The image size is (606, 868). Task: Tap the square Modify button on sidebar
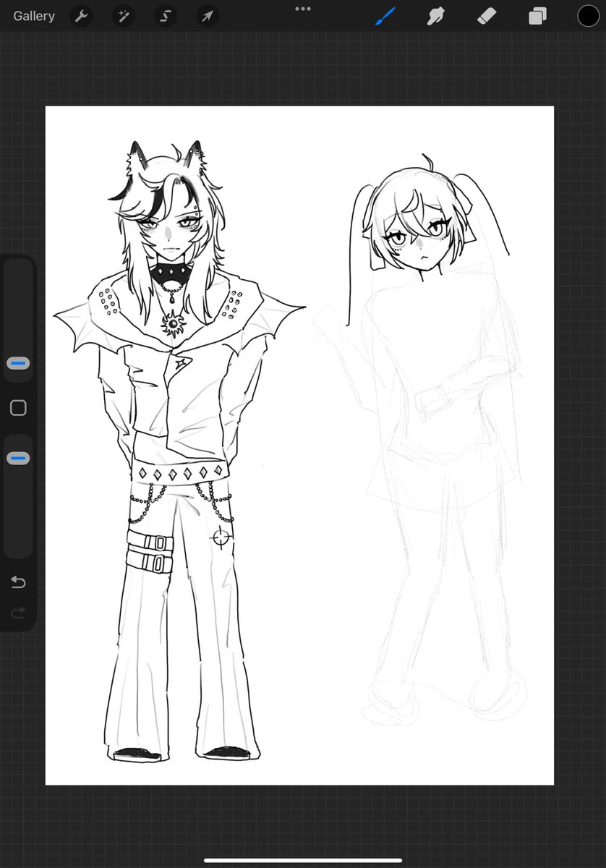(18, 408)
